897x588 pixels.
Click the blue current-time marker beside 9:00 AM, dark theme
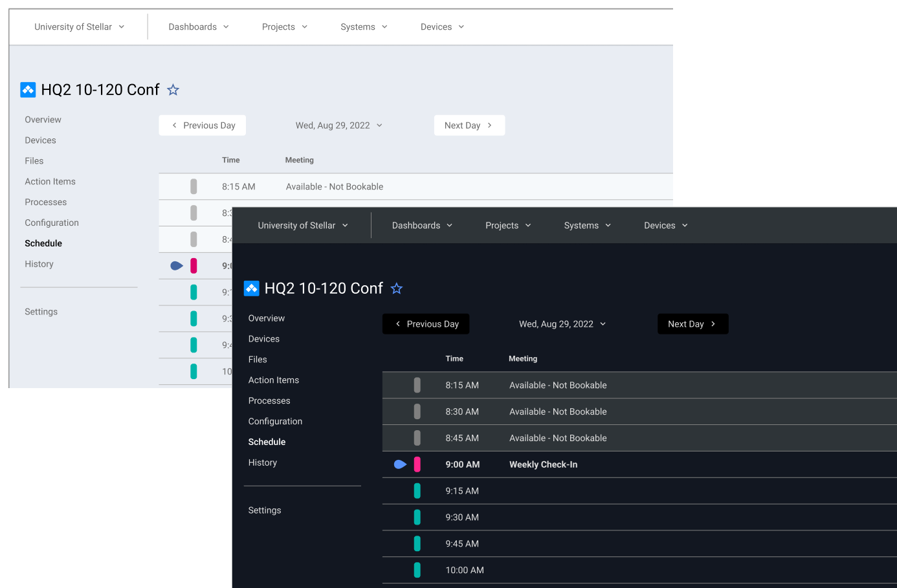400,464
